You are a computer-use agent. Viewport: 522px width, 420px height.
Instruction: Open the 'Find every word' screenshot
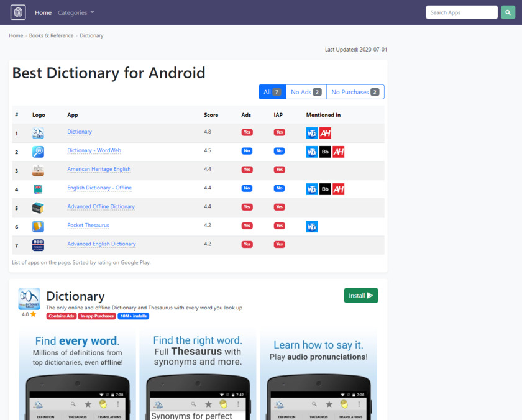point(77,374)
